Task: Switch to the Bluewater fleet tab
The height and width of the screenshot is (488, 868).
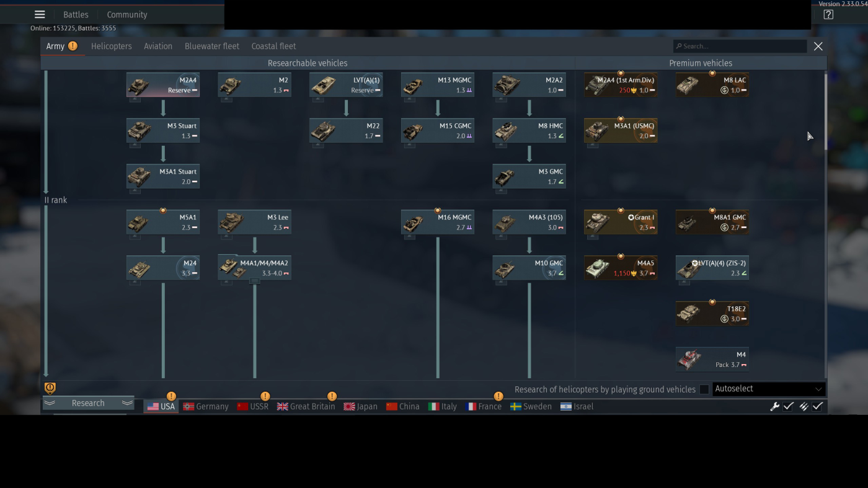Action: (x=212, y=47)
